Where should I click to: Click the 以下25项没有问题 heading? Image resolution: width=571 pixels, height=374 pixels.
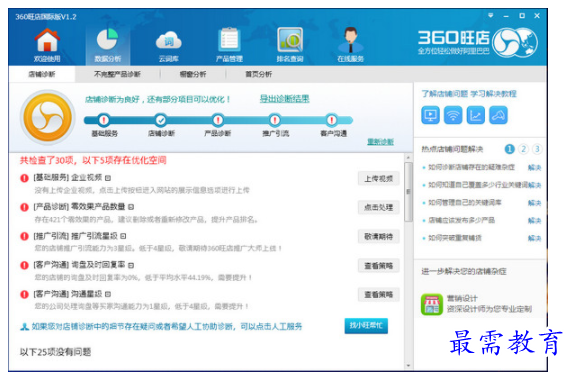tap(55, 352)
